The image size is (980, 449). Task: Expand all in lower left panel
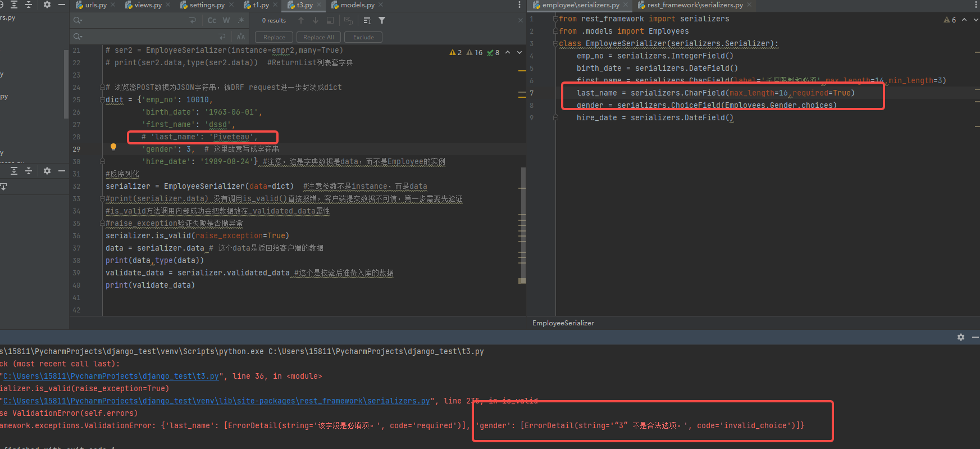[x=14, y=171]
